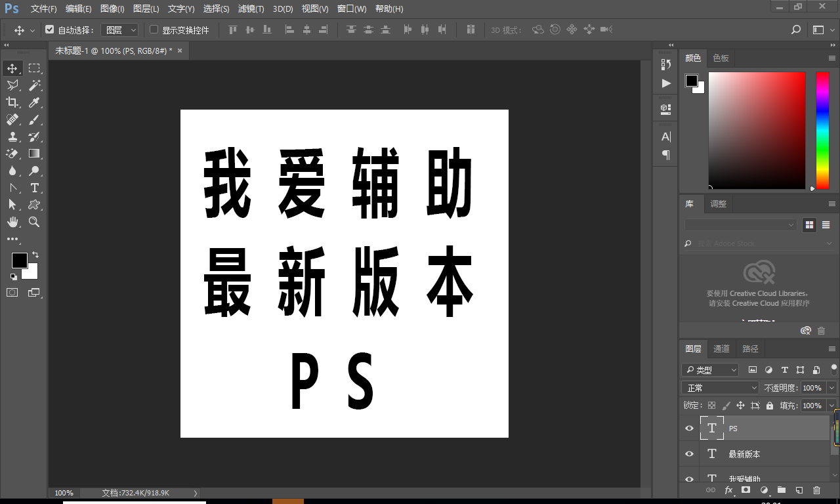Toggle lock position icon
Viewport: 840px width, 504px height.
tap(740, 406)
